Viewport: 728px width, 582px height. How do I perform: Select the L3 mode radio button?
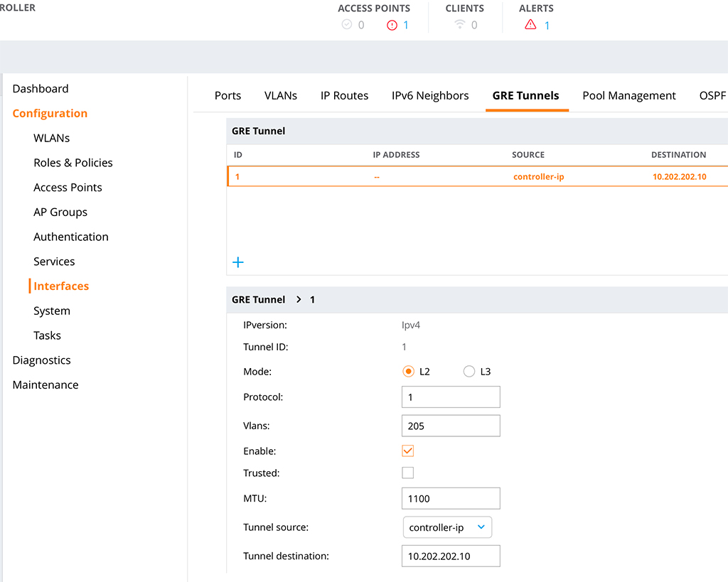(x=469, y=371)
